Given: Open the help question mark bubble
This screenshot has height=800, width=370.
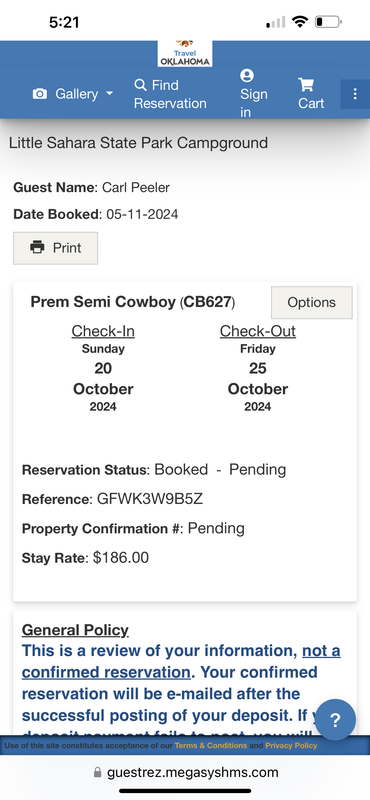Looking at the screenshot, I should [x=335, y=720].
